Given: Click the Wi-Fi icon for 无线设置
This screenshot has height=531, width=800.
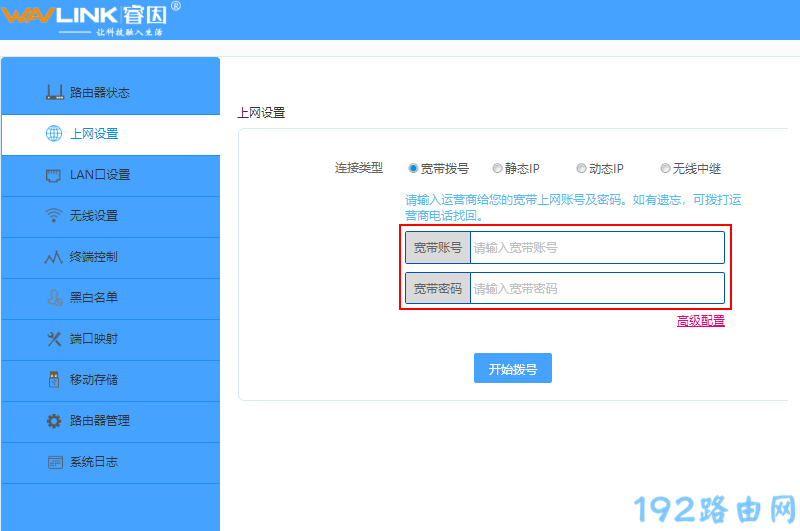Looking at the screenshot, I should [x=55, y=216].
